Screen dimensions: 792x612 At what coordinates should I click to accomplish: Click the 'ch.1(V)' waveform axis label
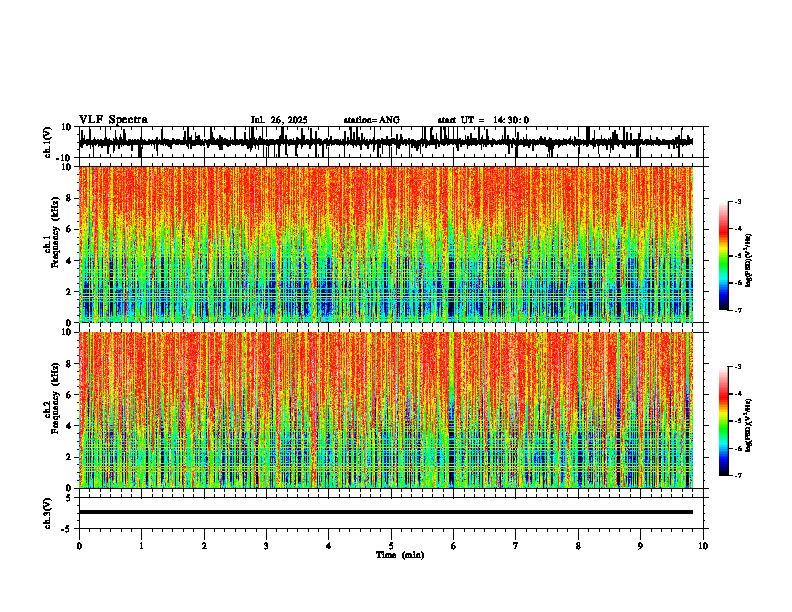coord(48,142)
